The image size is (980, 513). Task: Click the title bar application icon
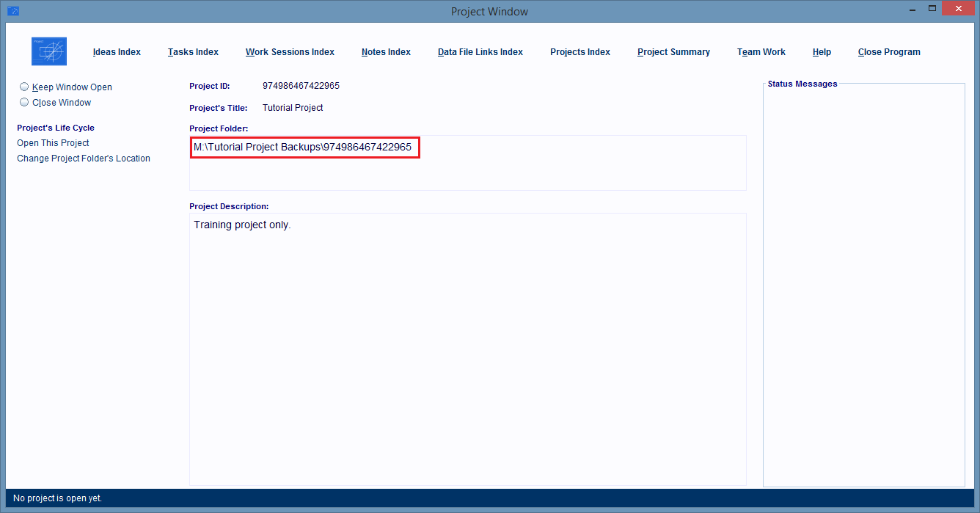tap(13, 11)
